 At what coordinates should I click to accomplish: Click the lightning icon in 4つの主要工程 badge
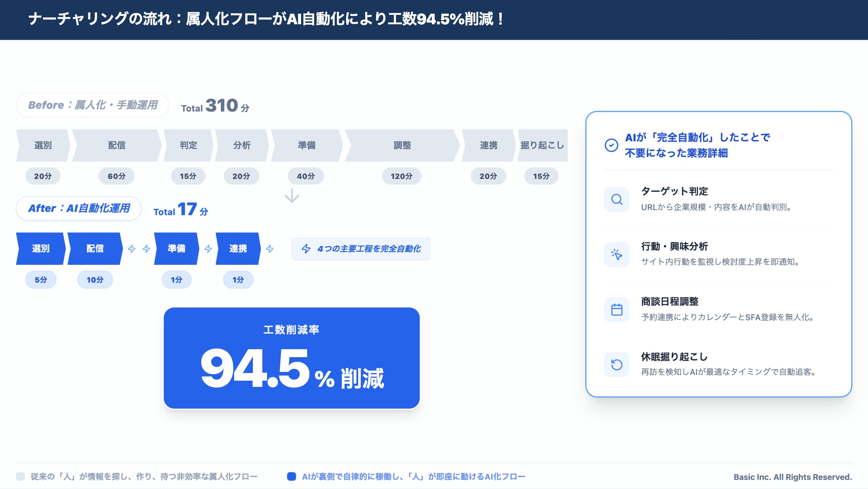[x=306, y=249]
